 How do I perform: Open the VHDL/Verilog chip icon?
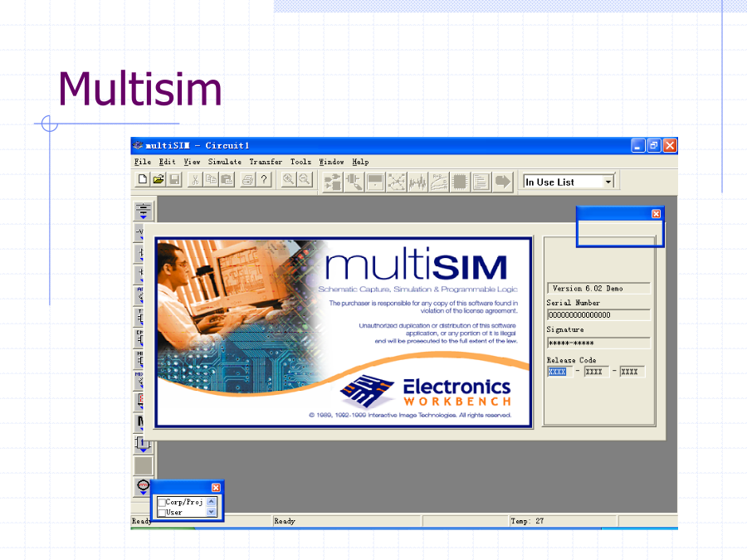click(x=460, y=182)
